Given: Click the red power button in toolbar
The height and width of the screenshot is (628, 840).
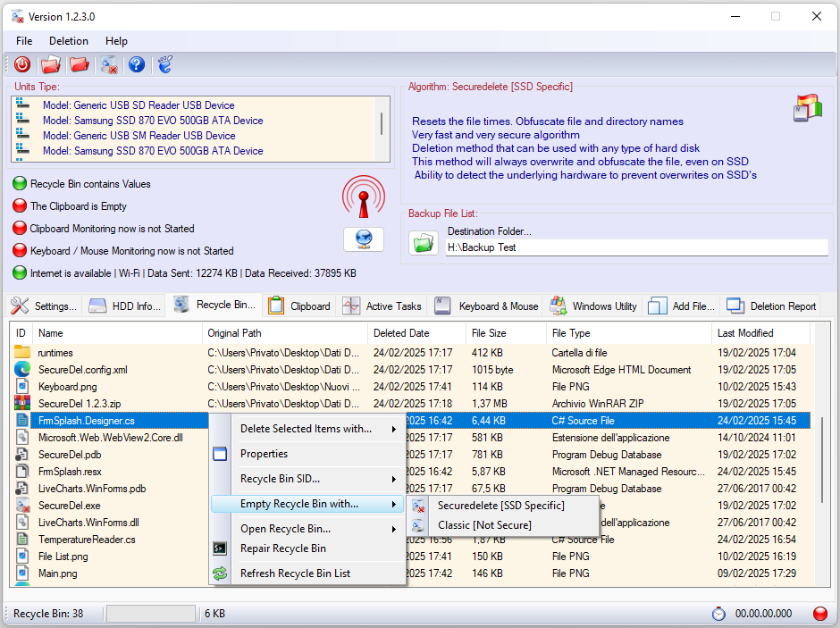Looking at the screenshot, I should [x=22, y=64].
